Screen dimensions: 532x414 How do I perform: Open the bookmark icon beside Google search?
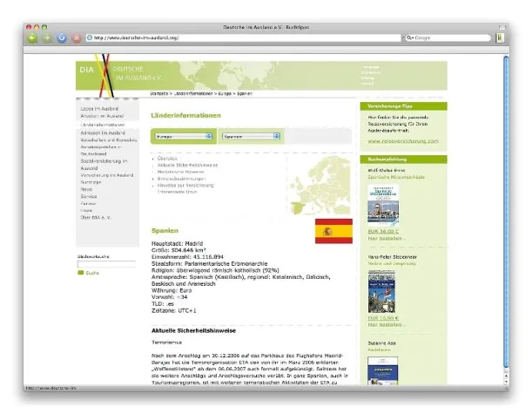pyautogui.click(x=500, y=37)
